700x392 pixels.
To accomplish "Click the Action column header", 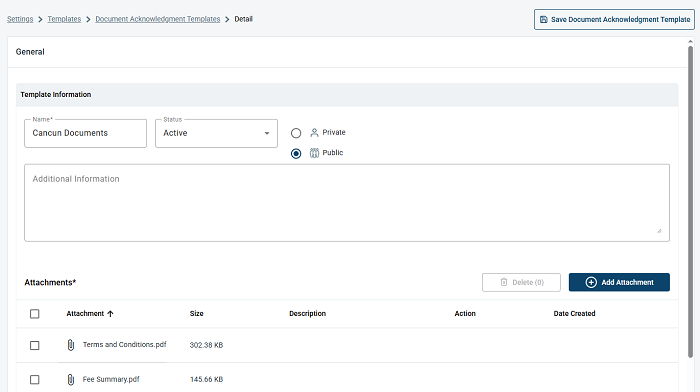I will (465, 313).
